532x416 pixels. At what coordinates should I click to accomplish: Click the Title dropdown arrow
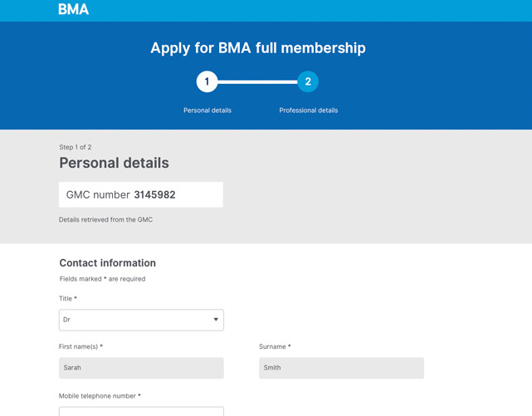216,320
